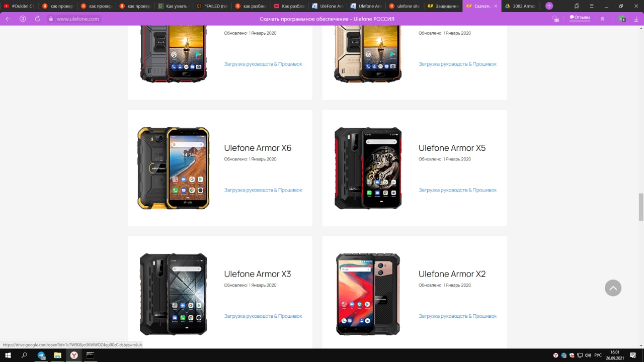
Task: Open Telegram from the taskbar
Action: pos(41,355)
